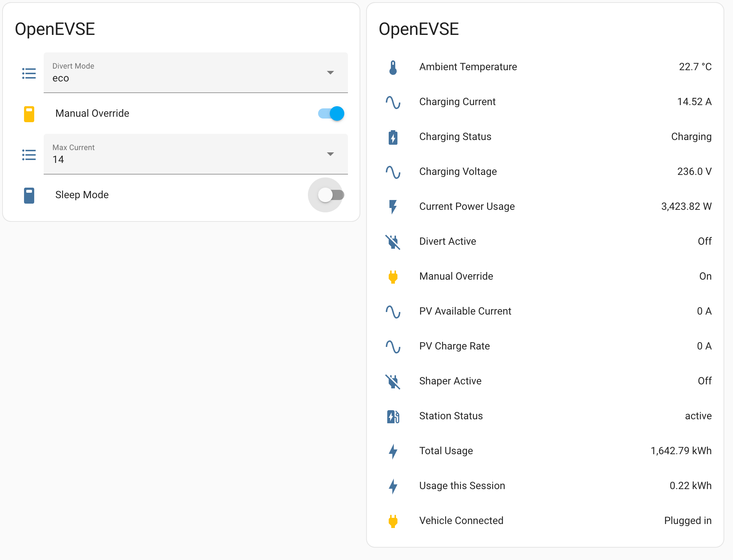Click the eco value in Divert Mode
Viewport: 733px width, 560px height.
click(60, 78)
